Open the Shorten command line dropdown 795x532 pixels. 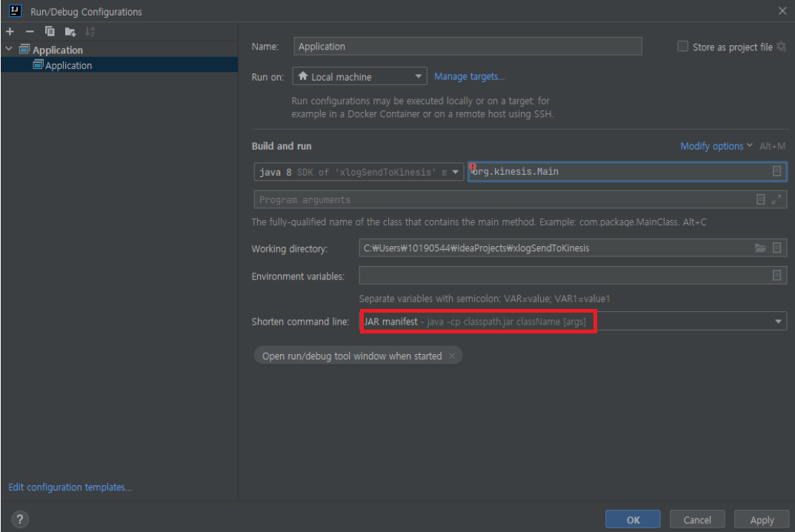[x=777, y=321]
